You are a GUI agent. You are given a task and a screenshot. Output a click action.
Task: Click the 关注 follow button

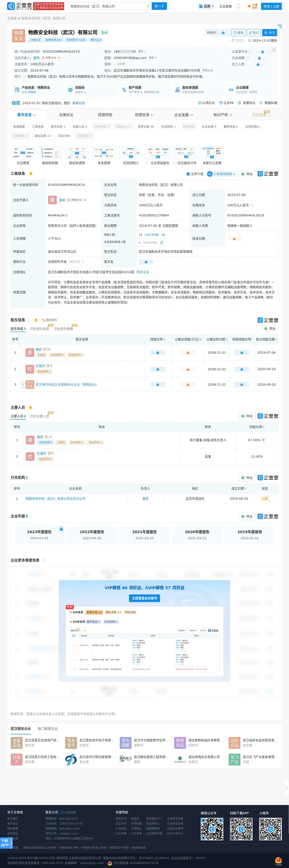[x=269, y=33]
